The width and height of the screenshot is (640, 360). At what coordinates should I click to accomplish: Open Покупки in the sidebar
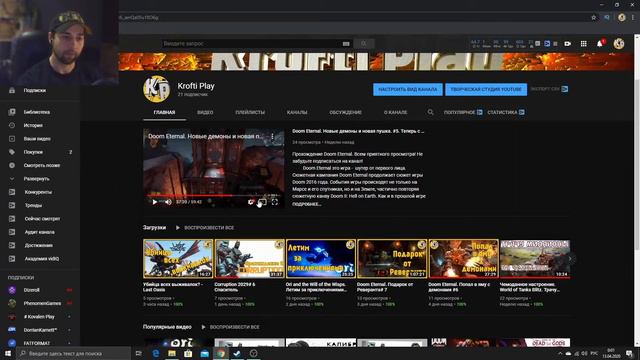(x=33, y=152)
